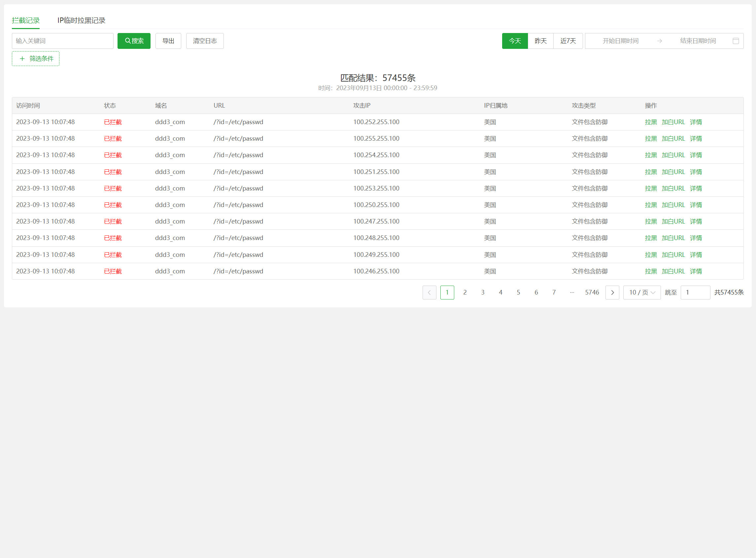Screen dimensions: 756x558
Task: Blacklist IP 100.252.255.100 via 拉黑
Action: click(x=651, y=122)
